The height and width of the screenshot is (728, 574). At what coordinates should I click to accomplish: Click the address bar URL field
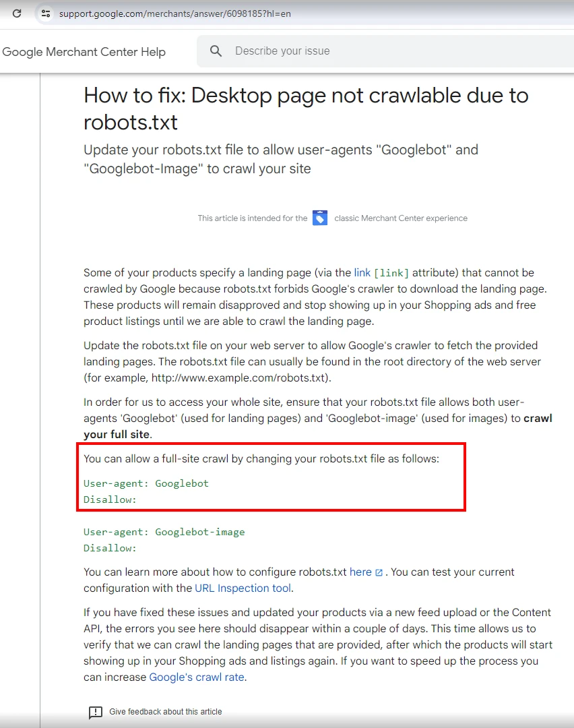click(175, 13)
